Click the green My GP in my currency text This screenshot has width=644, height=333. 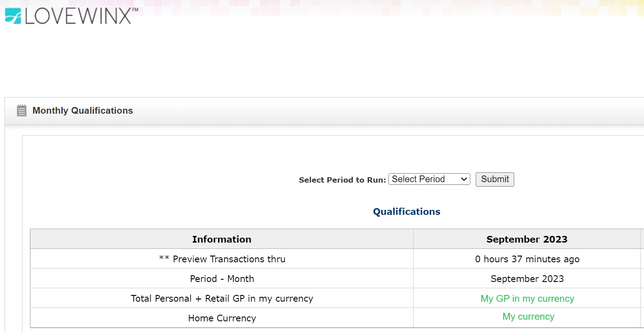point(527,299)
